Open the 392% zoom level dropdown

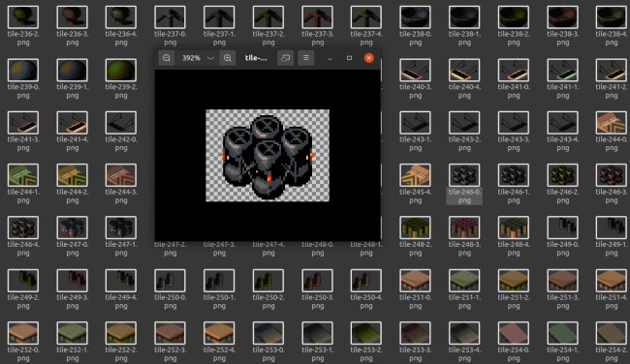pos(198,58)
